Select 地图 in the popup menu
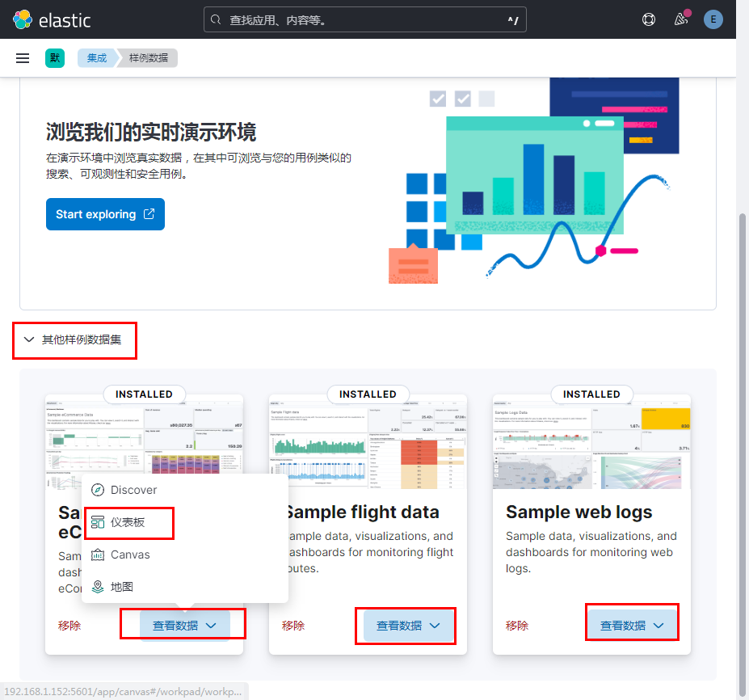Image resolution: width=749 pixels, height=700 pixels. click(x=184, y=587)
